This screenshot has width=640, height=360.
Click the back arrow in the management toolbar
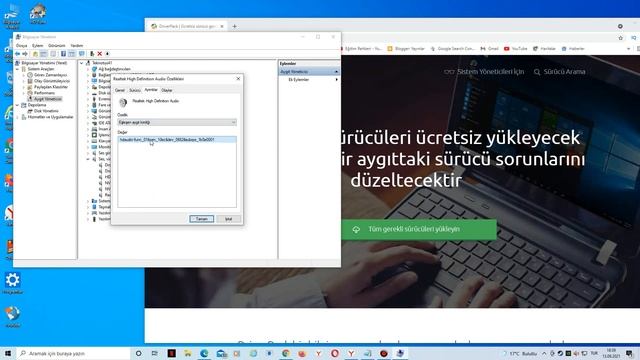[18, 54]
